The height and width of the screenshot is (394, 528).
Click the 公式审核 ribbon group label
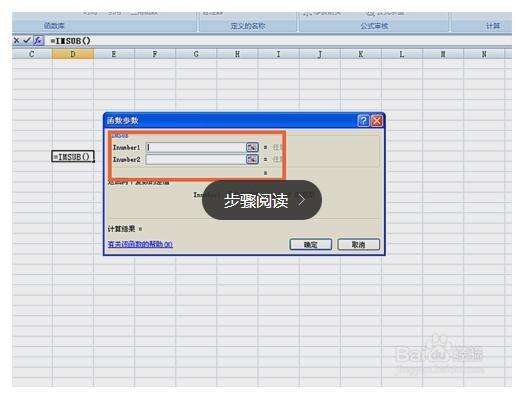click(374, 26)
